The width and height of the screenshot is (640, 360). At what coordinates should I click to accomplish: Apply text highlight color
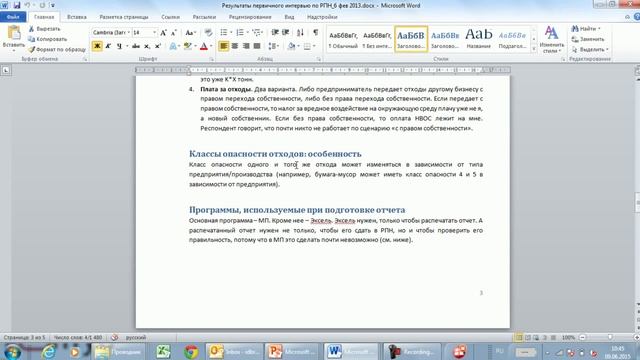point(187,46)
